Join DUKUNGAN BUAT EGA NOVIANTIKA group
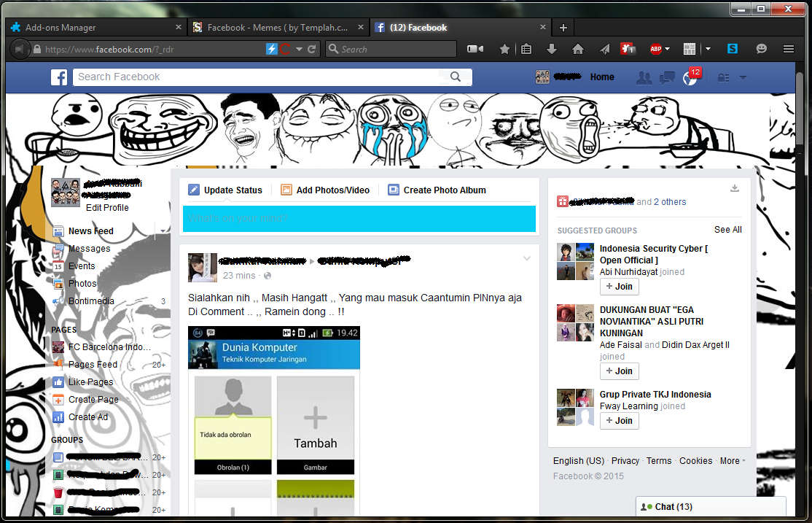Viewport: 812px width, 523px height. click(620, 371)
